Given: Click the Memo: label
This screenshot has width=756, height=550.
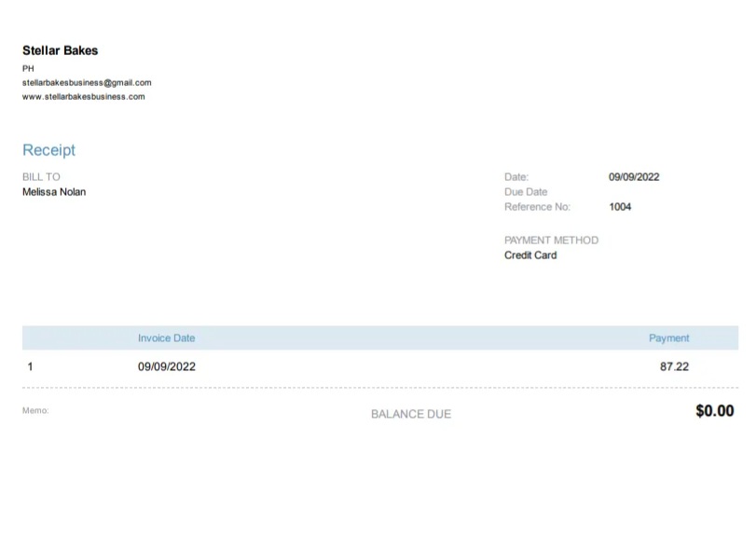Looking at the screenshot, I should pyautogui.click(x=35, y=411).
